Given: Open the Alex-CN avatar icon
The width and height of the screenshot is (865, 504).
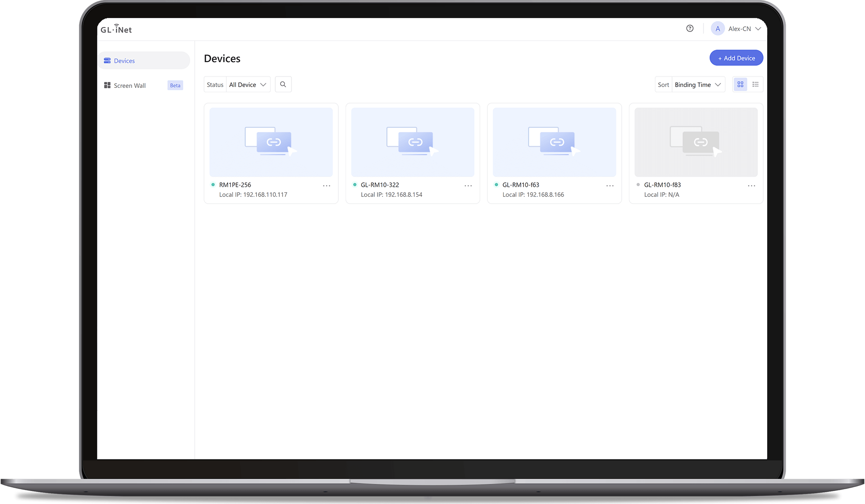Looking at the screenshot, I should click(718, 28).
